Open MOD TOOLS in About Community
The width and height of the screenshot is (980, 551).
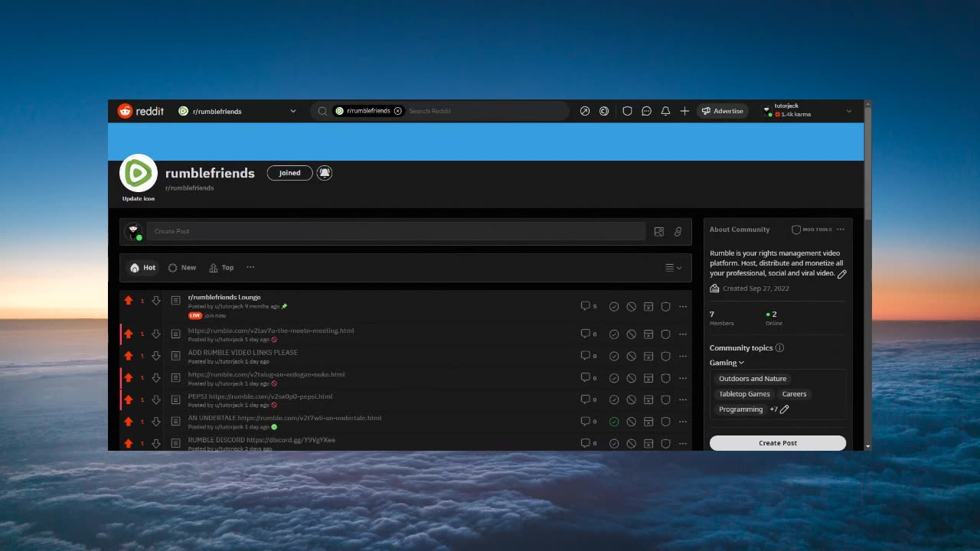(x=812, y=230)
